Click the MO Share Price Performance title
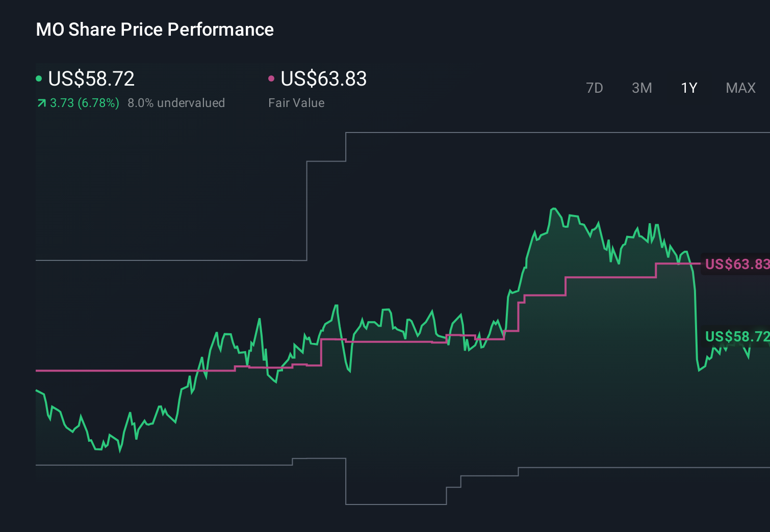 (x=155, y=30)
